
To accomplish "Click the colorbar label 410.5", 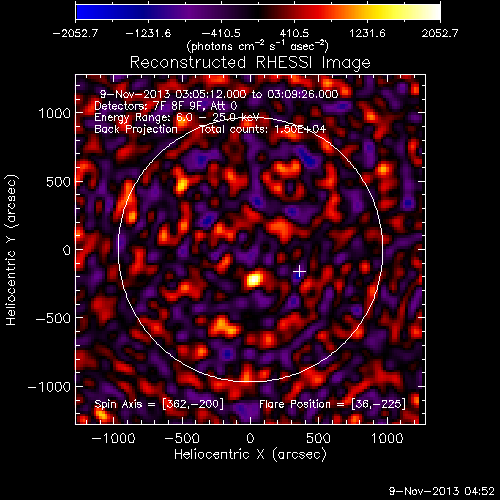I will 294,33.
